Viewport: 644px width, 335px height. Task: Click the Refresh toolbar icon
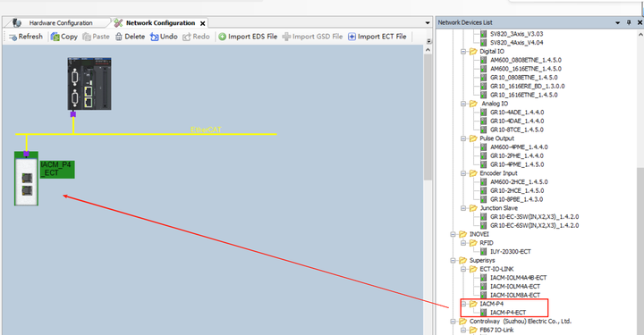(x=13, y=37)
